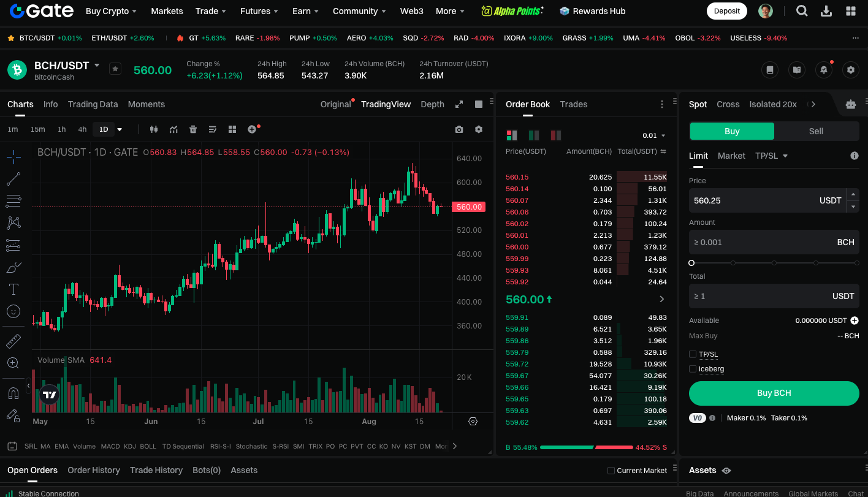Open the chart interval dropdown arrow
The height and width of the screenshot is (497, 868).
(120, 129)
